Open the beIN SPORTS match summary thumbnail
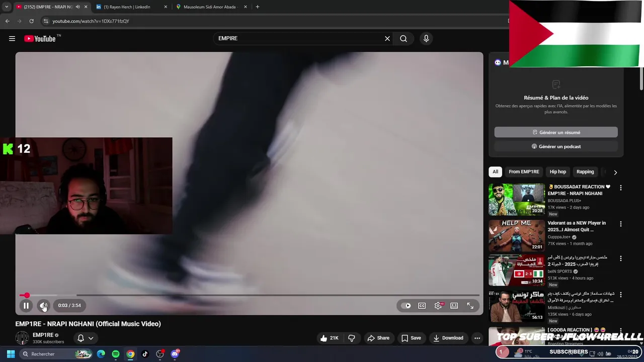644x362 pixels. click(517, 270)
